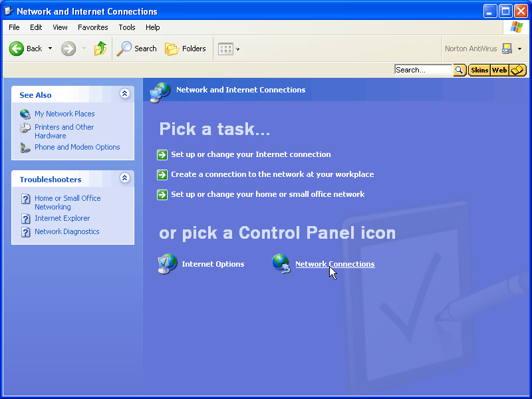Image resolution: width=532 pixels, height=399 pixels.
Task: Click the Norton AntiVirus toolbar icon
Action: point(507,49)
